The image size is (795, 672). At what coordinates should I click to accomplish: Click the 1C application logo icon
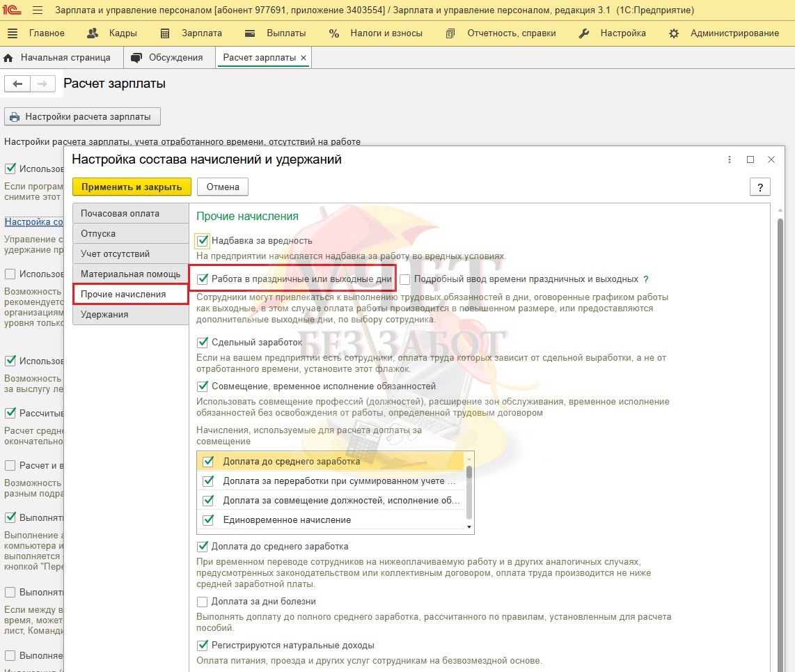(x=13, y=10)
